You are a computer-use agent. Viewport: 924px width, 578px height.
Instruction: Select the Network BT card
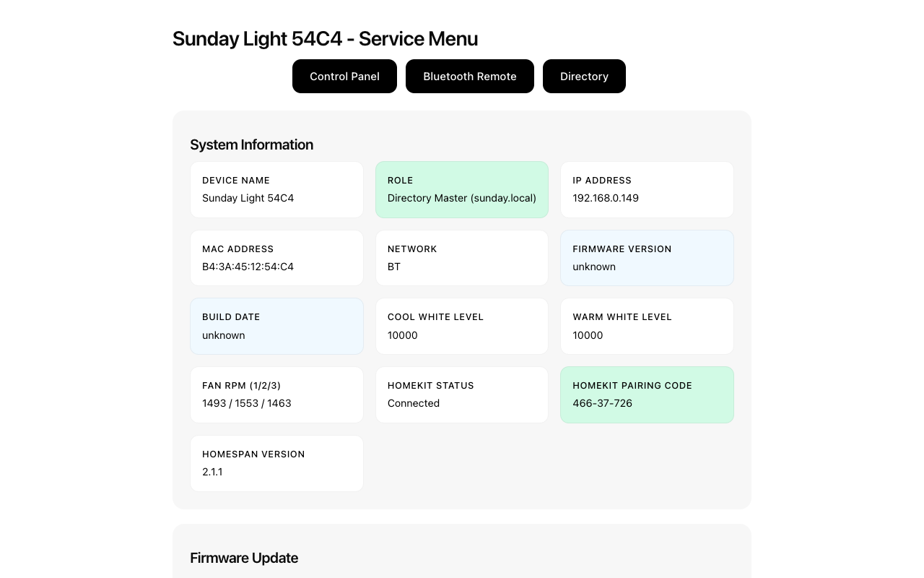pos(462,258)
